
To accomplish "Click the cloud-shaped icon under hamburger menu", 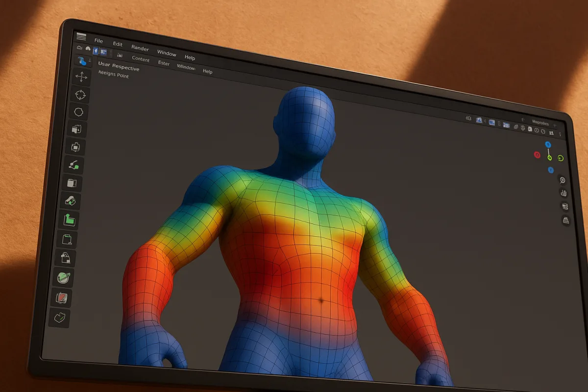I will [x=79, y=48].
